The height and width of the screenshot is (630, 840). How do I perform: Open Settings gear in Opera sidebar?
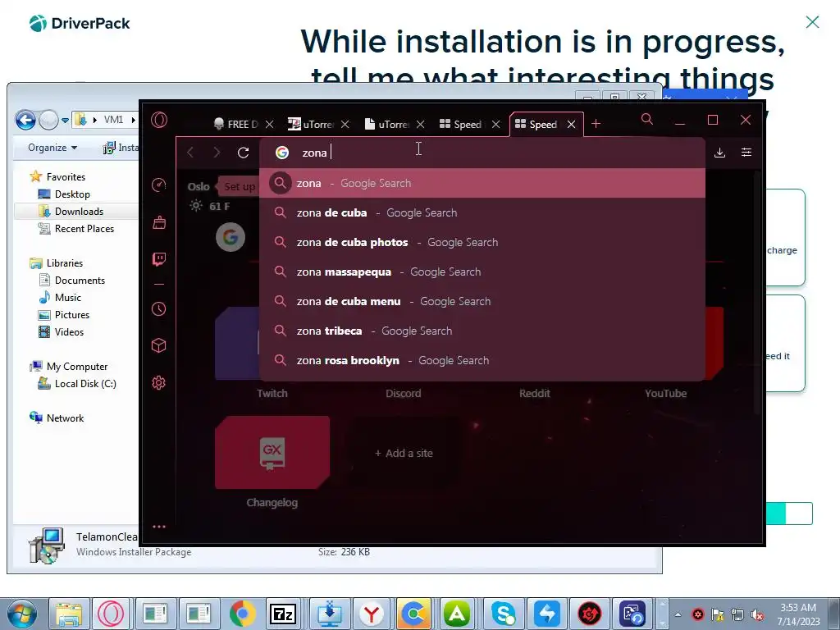pyautogui.click(x=159, y=382)
